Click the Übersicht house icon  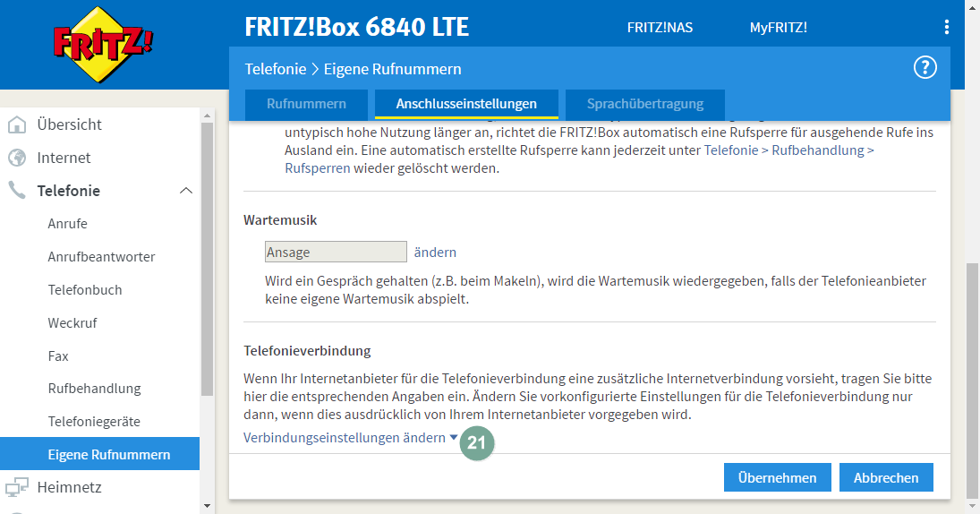click(17, 124)
